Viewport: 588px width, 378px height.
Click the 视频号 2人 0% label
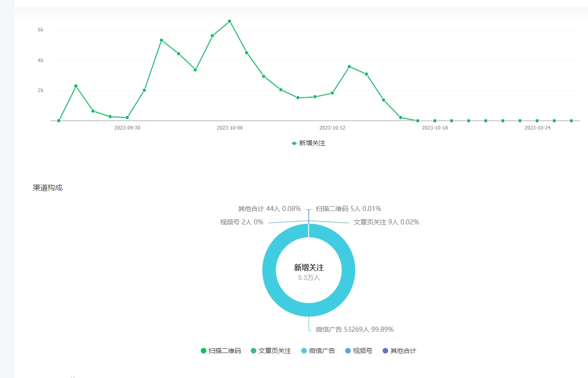click(241, 222)
